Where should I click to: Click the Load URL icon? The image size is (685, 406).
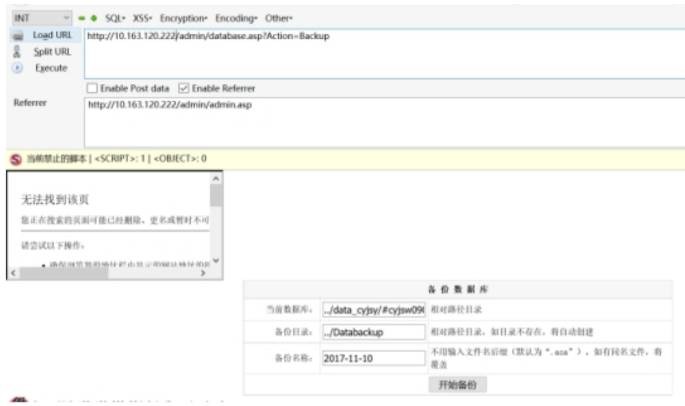point(16,36)
